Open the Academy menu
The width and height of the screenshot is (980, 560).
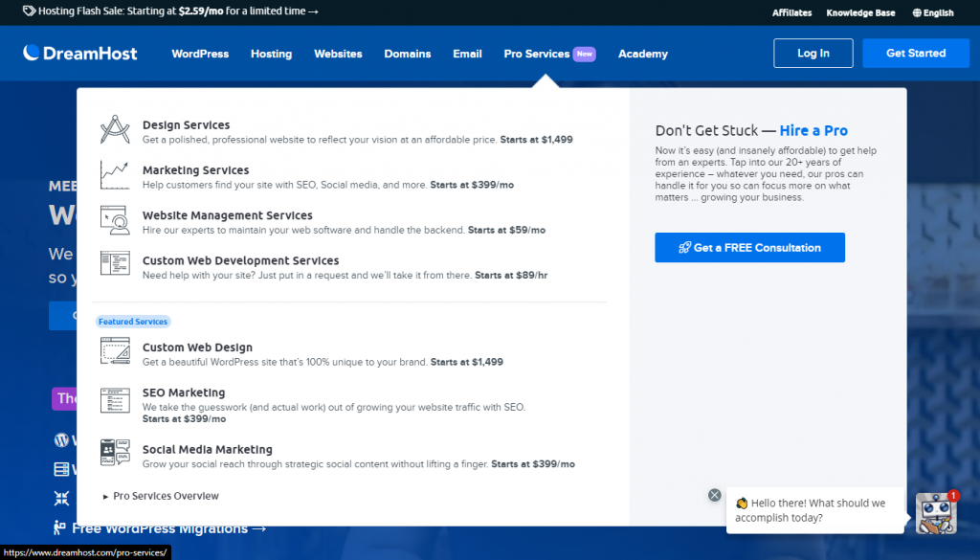coord(643,54)
